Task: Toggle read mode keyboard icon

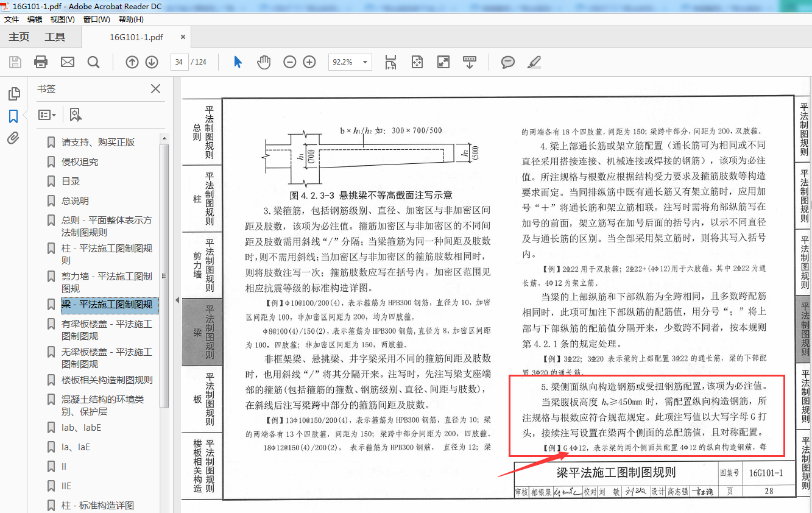Action: click(x=470, y=62)
